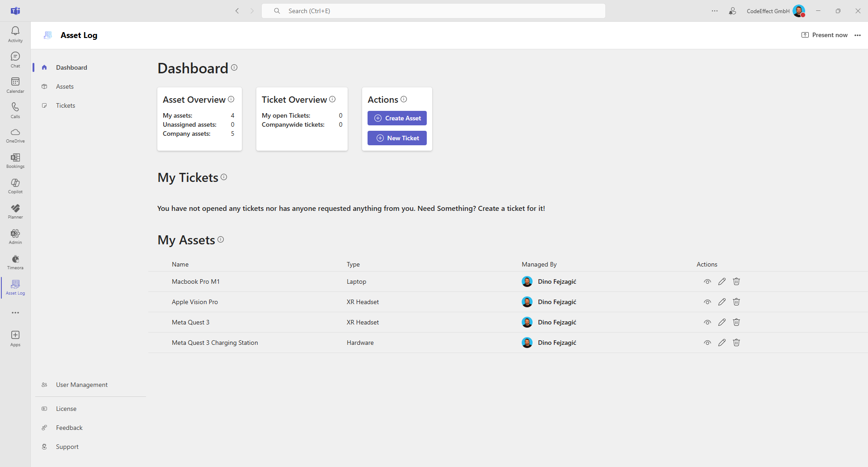The height and width of the screenshot is (467, 868).
Task: Open the Bookings app
Action: click(x=15, y=160)
